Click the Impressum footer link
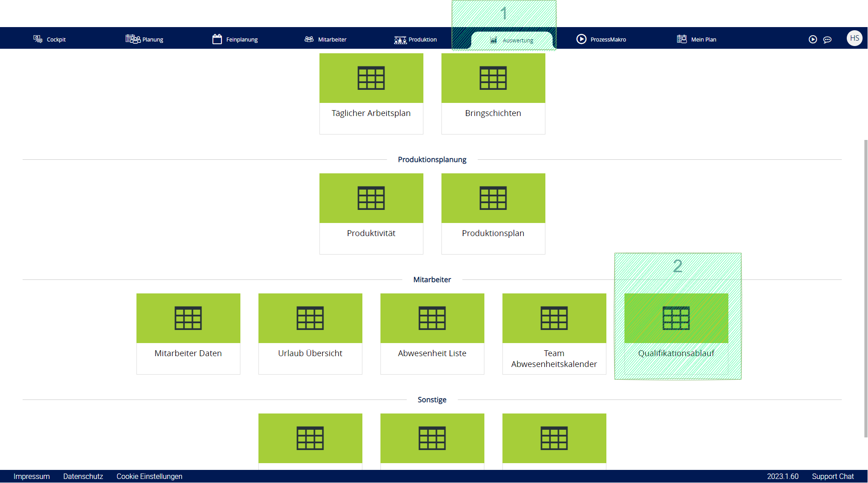868x483 pixels. 32,476
